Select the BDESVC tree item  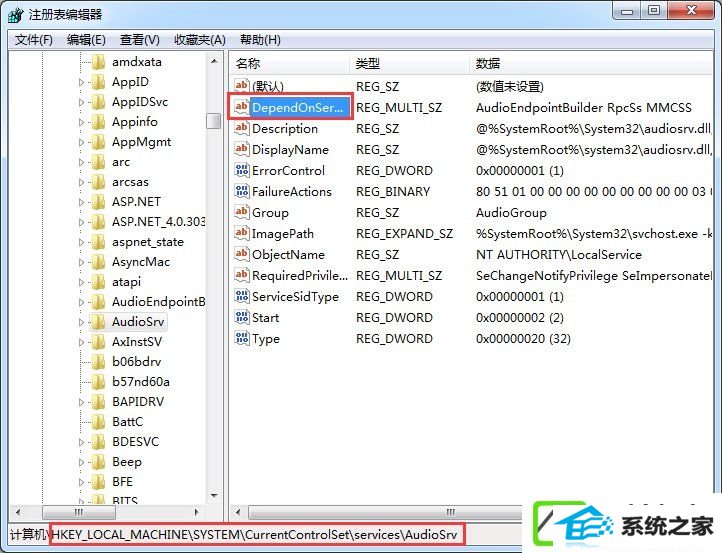click(x=135, y=442)
